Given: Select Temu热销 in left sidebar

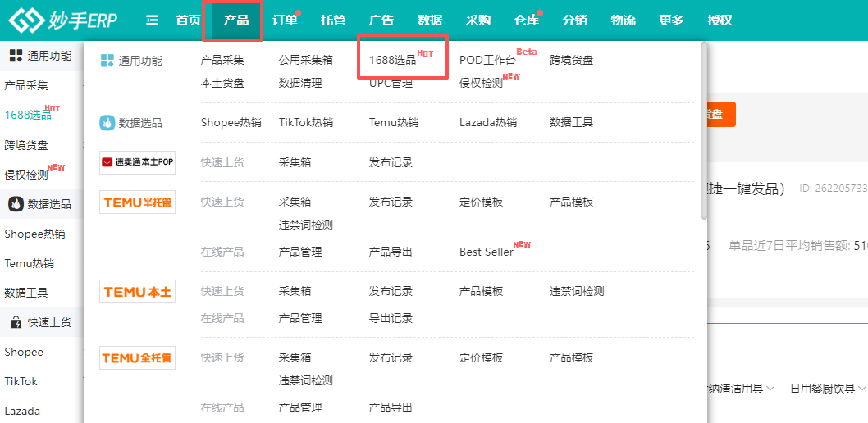Looking at the screenshot, I should (x=29, y=263).
